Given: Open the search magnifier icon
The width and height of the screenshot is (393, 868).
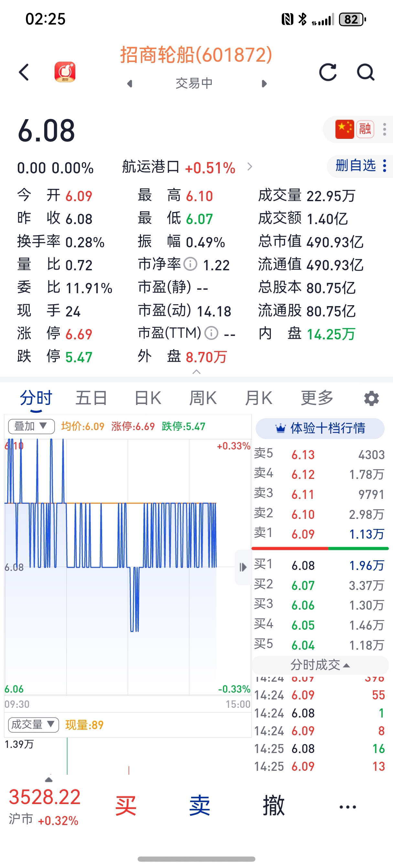Looking at the screenshot, I should click(x=366, y=72).
